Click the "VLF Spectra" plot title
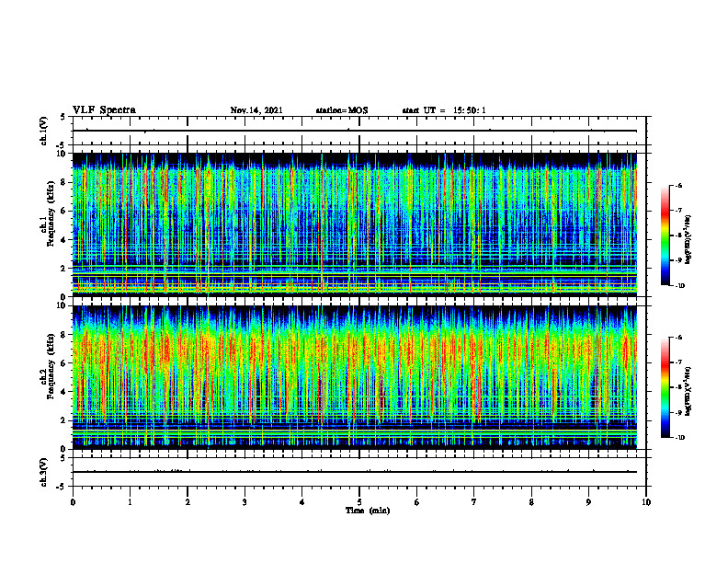The image size is (728, 563). (104, 110)
